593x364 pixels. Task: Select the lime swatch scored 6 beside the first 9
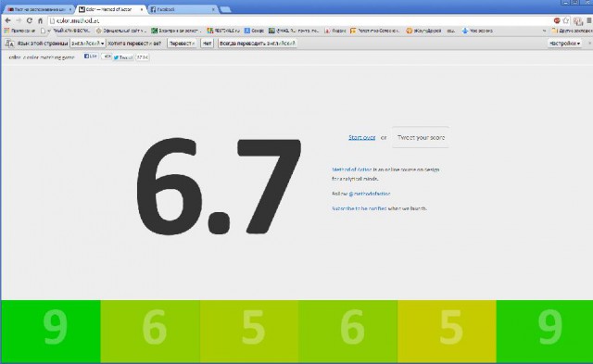150,331
